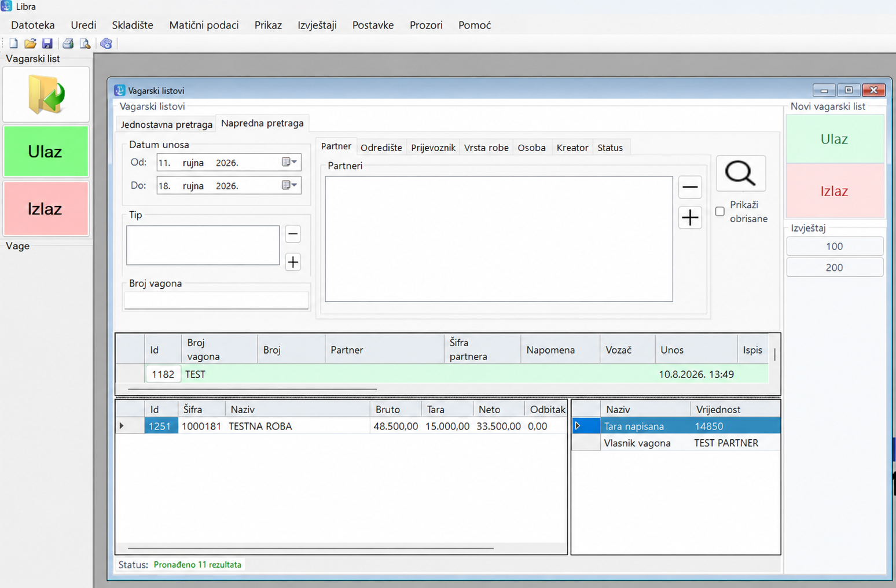Image resolution: width=896 pixels, height=588 pixels.
Task: Click the results table horizontal scrollbar
Action: pyautogui.click(x=252, y=389)
